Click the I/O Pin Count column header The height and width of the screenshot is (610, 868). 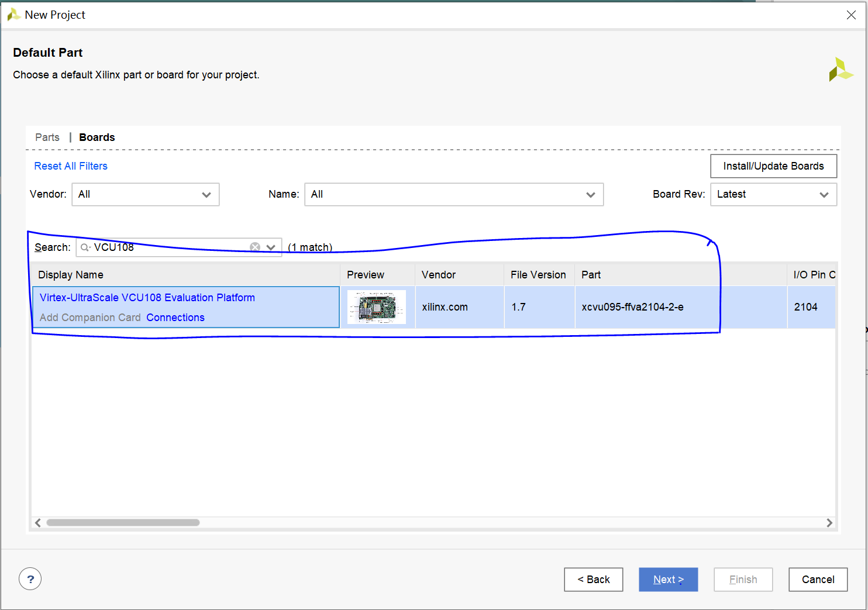coord(811,275)
